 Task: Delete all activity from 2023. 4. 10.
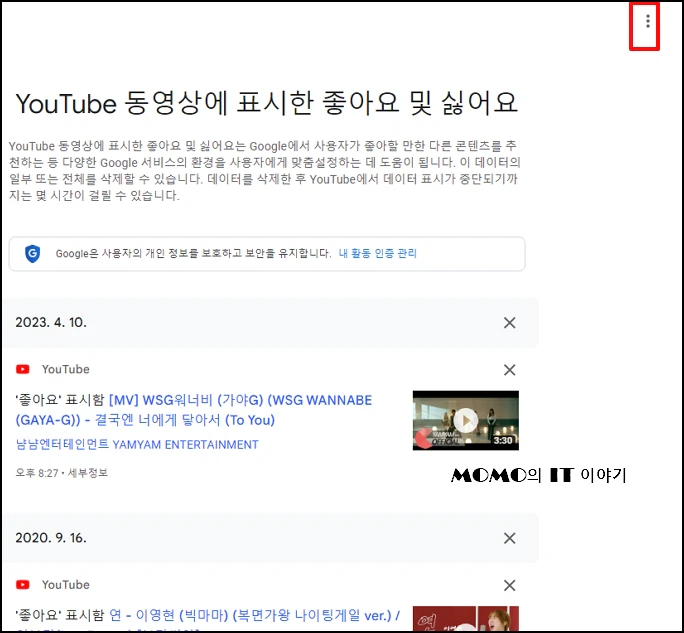click(510, 323)
